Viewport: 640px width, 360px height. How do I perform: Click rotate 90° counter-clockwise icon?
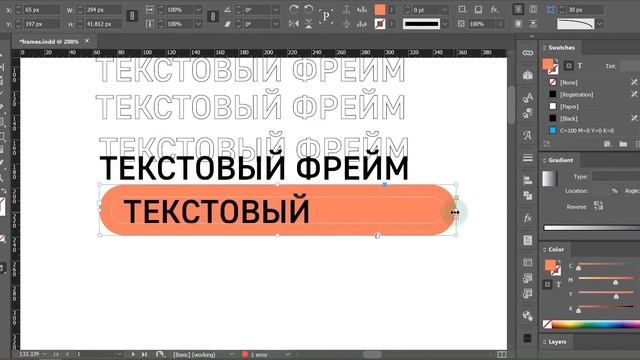(x=309, y=9)
